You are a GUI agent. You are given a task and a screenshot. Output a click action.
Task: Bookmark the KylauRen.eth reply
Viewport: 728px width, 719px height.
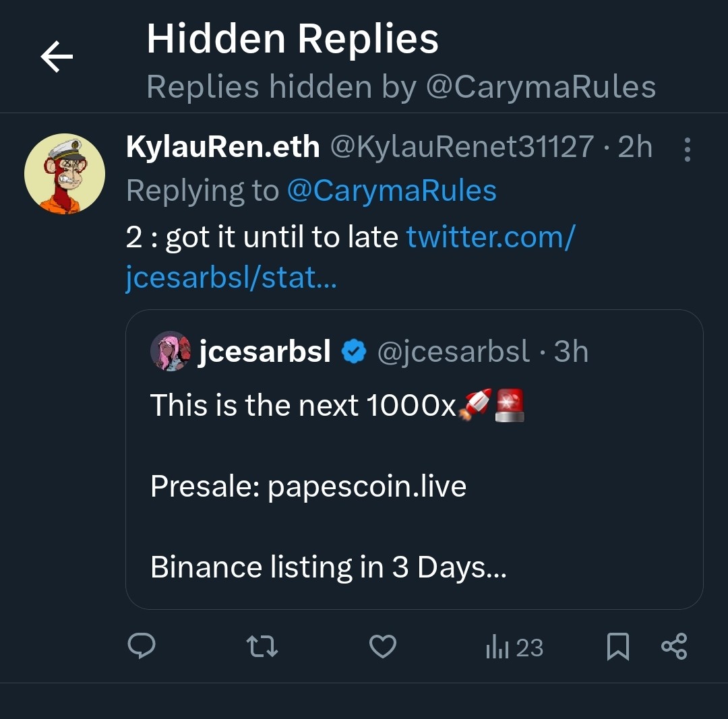[x=618, y=647]
